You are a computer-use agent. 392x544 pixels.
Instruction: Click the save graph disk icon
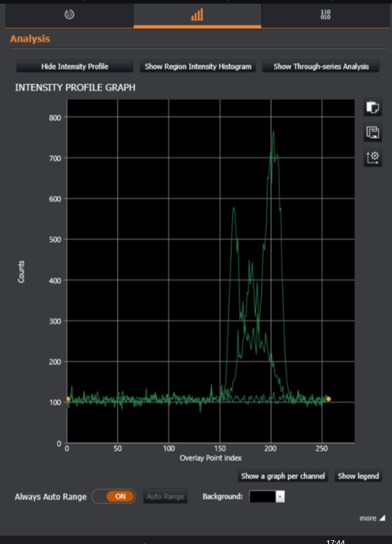tap(373, 132)
